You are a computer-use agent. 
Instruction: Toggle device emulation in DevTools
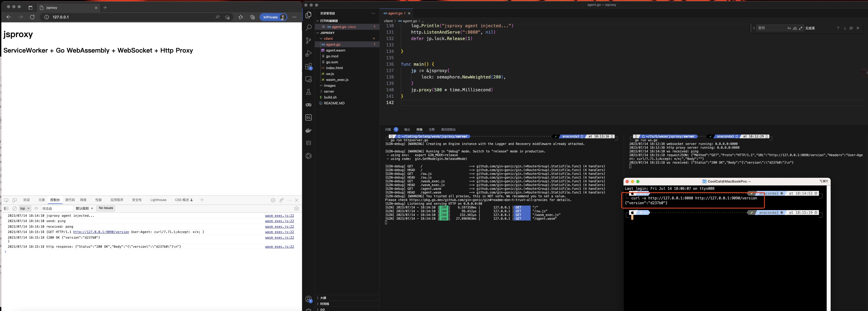14,200
